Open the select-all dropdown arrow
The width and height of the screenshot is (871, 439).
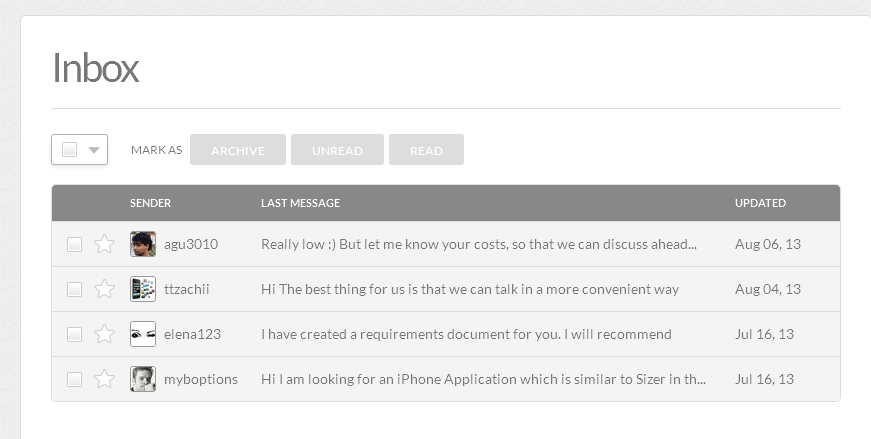[x=93, y=150]
